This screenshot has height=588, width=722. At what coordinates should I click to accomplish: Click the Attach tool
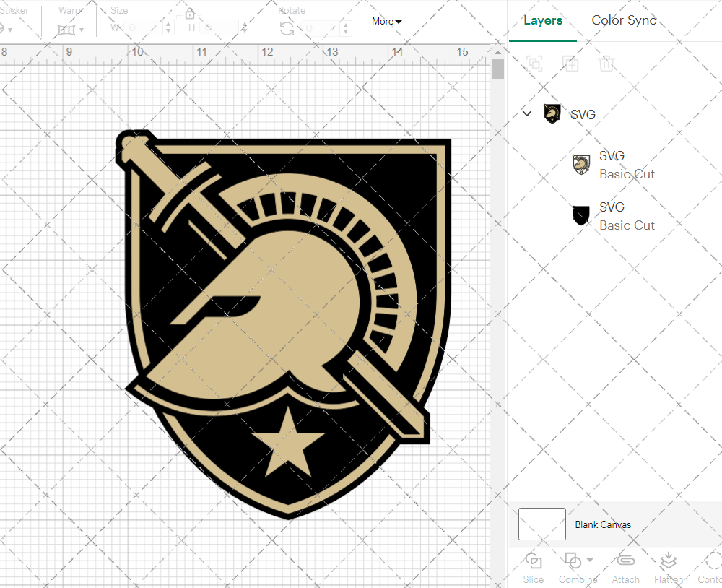click(x=626, y=568)
